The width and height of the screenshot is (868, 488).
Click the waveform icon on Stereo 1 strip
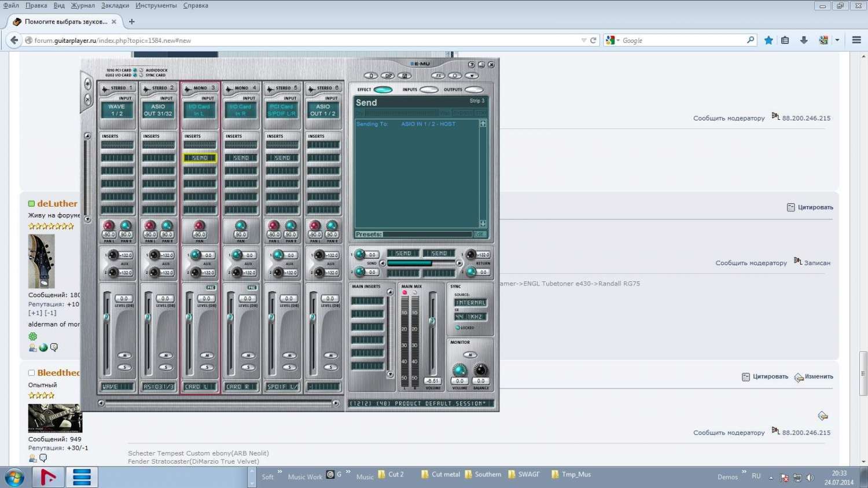[105, 89]
